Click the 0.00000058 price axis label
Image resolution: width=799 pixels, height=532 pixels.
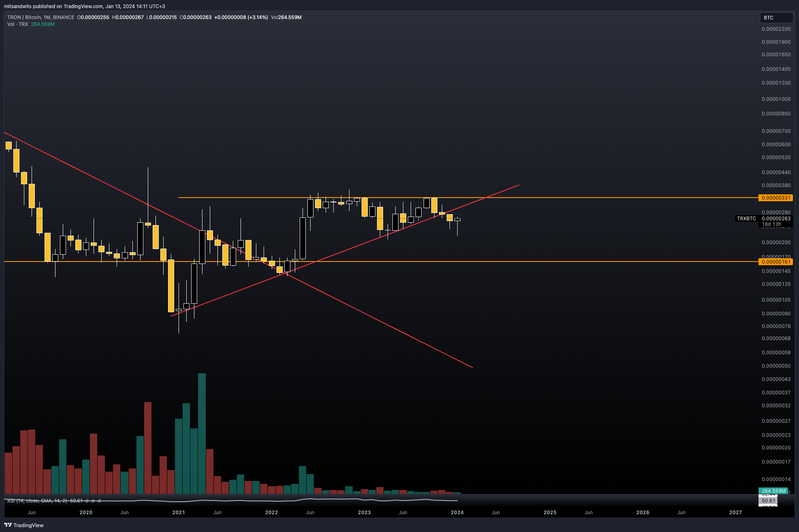[x=776, y=353]
